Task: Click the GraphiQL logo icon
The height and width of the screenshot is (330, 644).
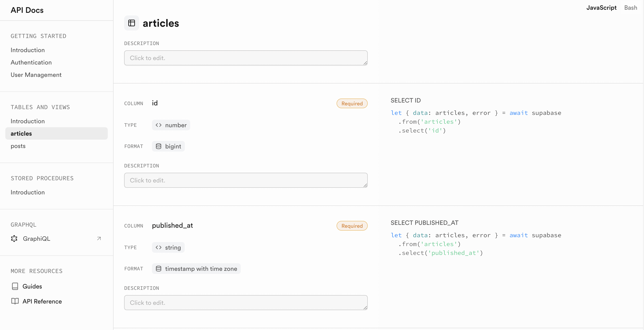Action: [x=14, y=239]
